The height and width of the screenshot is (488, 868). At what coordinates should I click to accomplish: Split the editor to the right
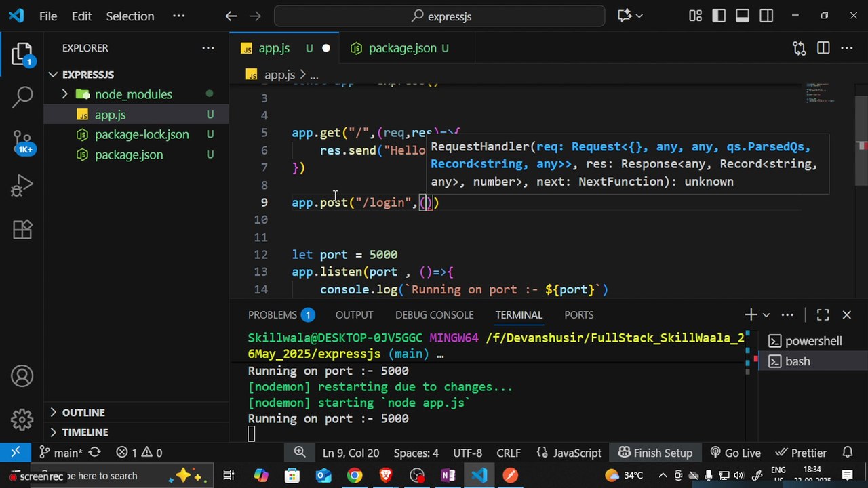tap(823, 48)
